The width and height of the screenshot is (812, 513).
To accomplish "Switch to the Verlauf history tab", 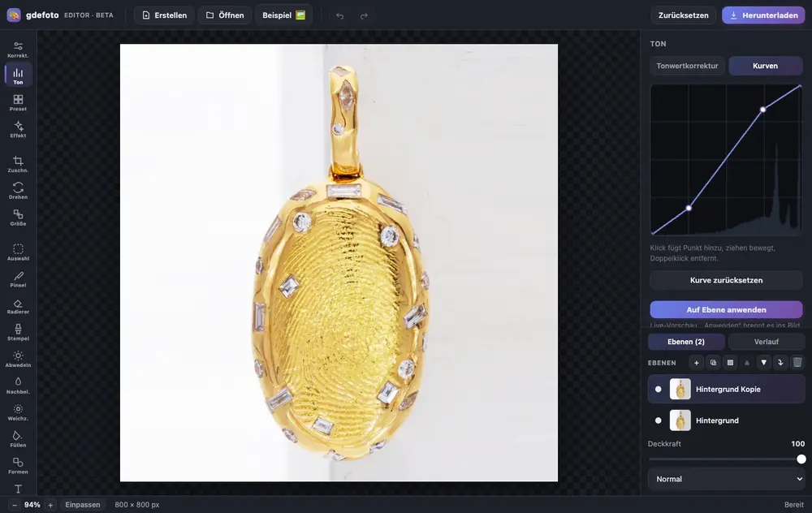I will (767, 342).
